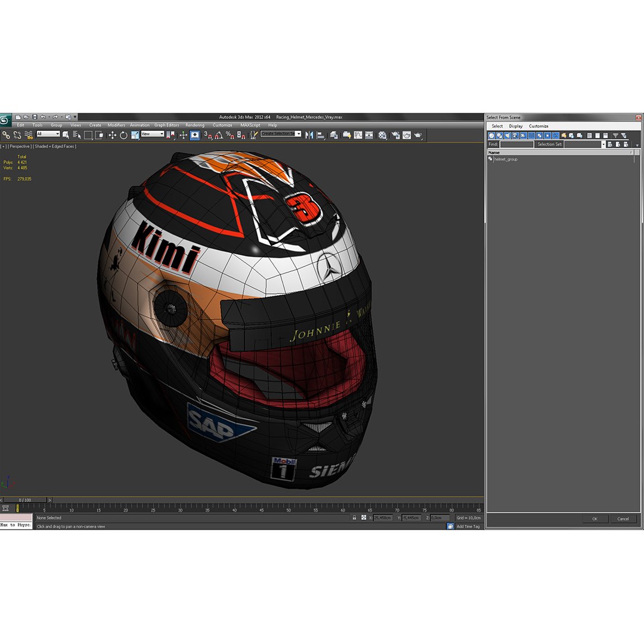Open the Modifiers menu

point(116,125)
